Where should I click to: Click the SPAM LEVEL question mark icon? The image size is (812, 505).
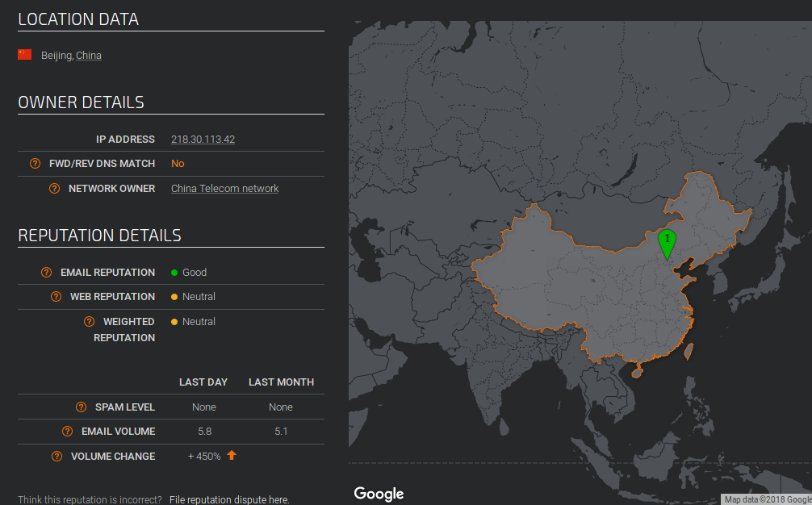80,407
